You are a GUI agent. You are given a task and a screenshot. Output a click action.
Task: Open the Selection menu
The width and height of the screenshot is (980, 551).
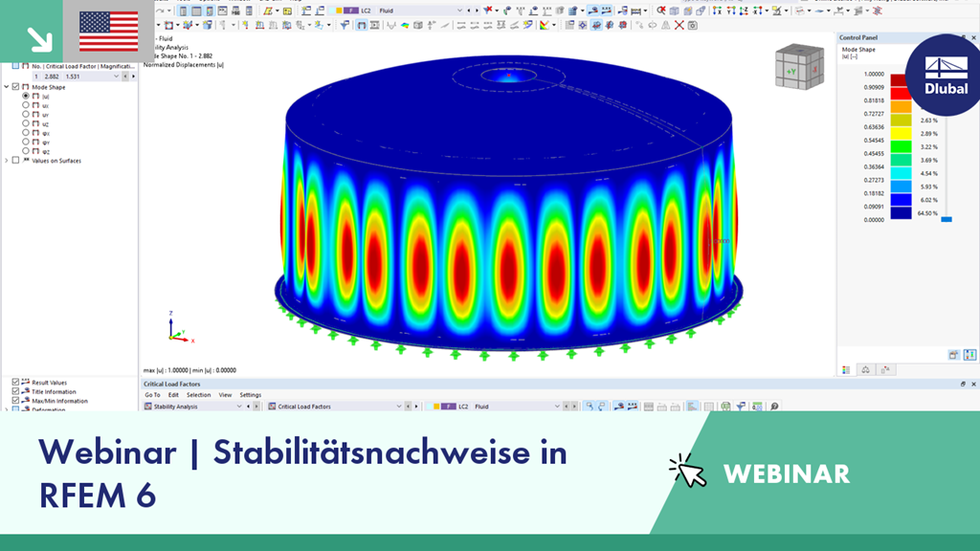click(199, 395)
